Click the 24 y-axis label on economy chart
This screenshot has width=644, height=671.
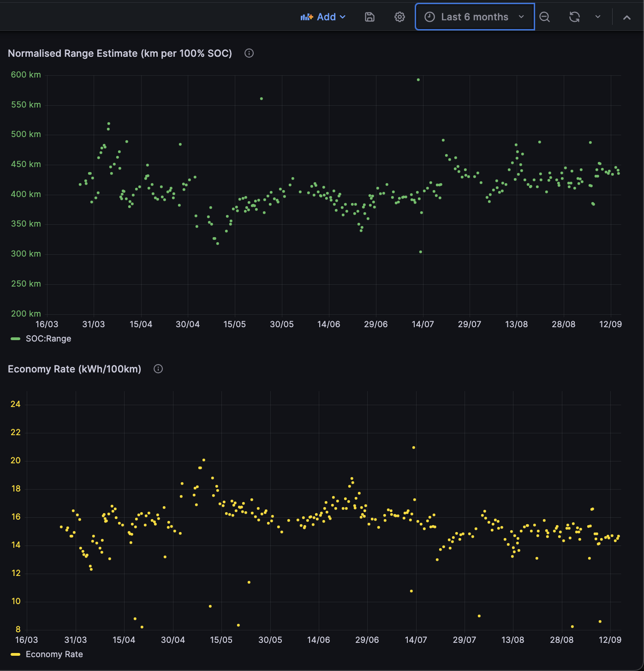16,404
